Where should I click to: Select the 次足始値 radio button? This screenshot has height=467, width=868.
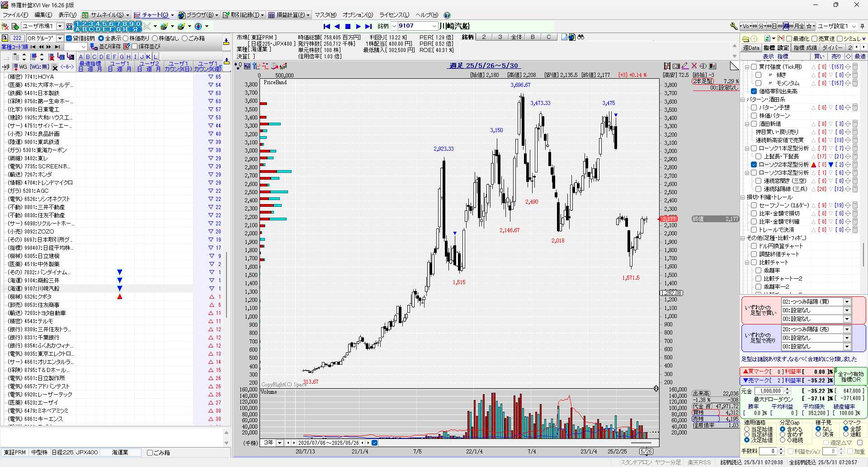747,440
